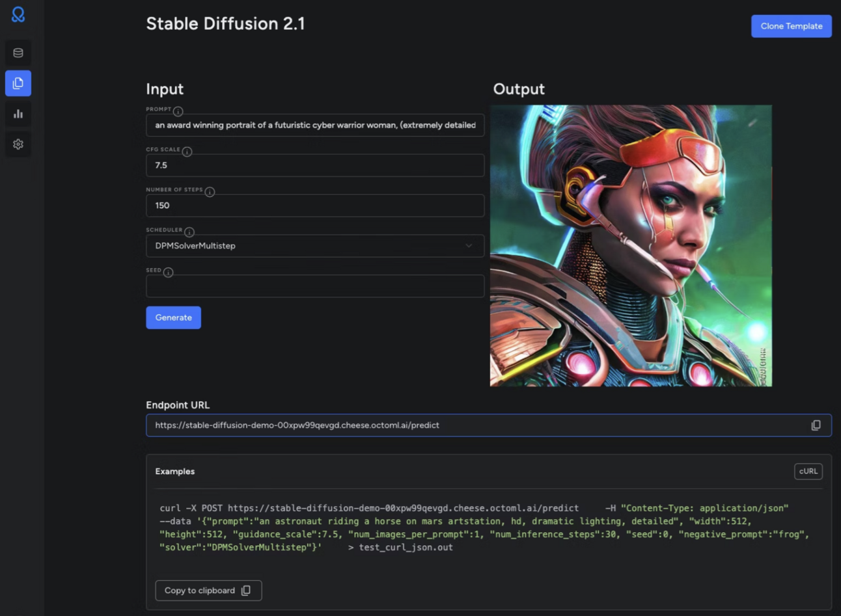Select the cURL example tab button
The height and width of the screenshot is (616, 841).
point(808,472)
